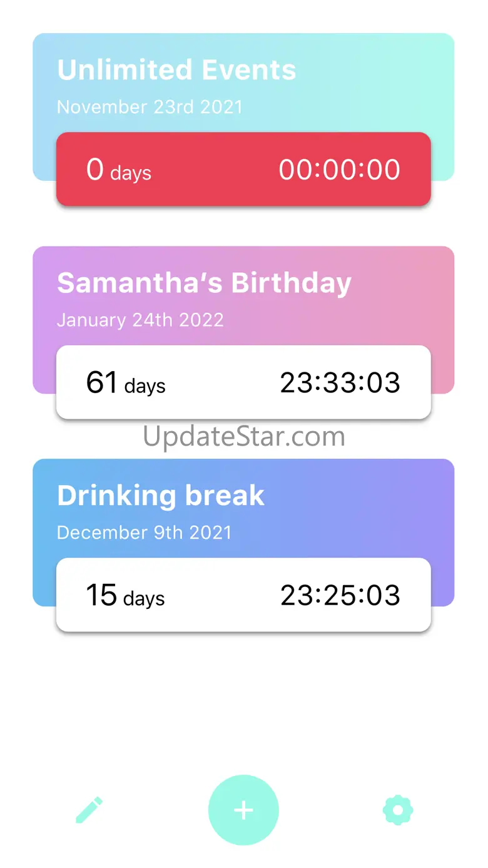Viewport: 488px width, 868px height.
Task: Open settings via the gear icon
Action: (x=398, y=810)
